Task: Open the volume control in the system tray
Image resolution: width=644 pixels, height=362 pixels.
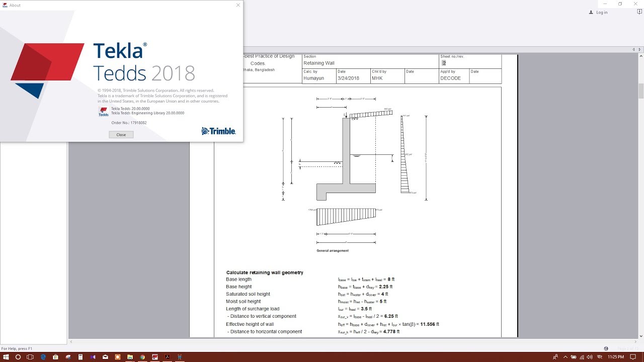Action: (590, 356)
